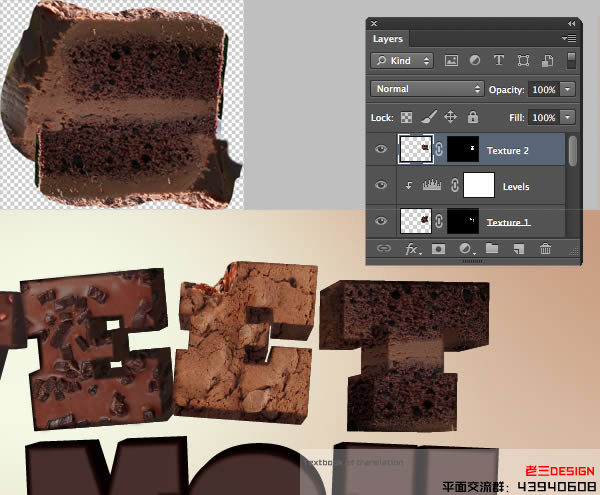Filter layers by type (text) layers
The image size is (600, 495).
click(499, 61)
